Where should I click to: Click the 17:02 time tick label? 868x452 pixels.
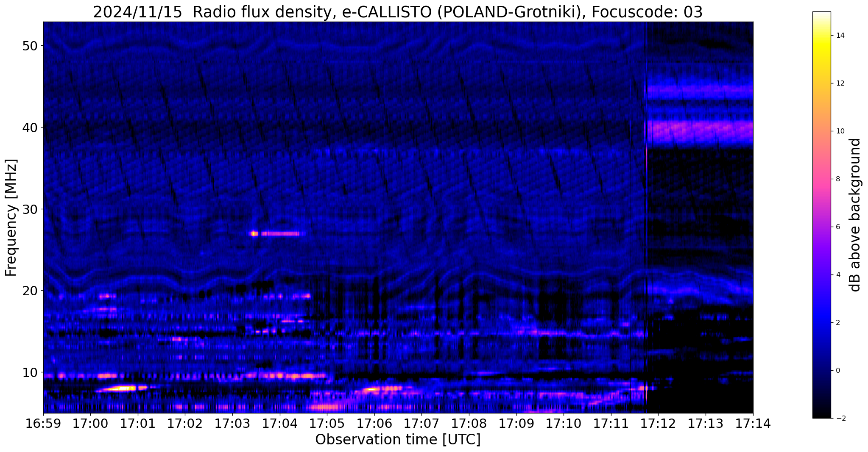[x=185, y=423]
